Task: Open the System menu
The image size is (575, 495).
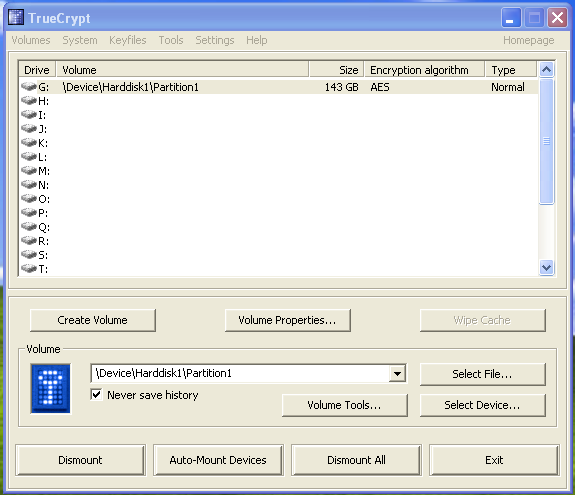Action: (x=80, y=40)
